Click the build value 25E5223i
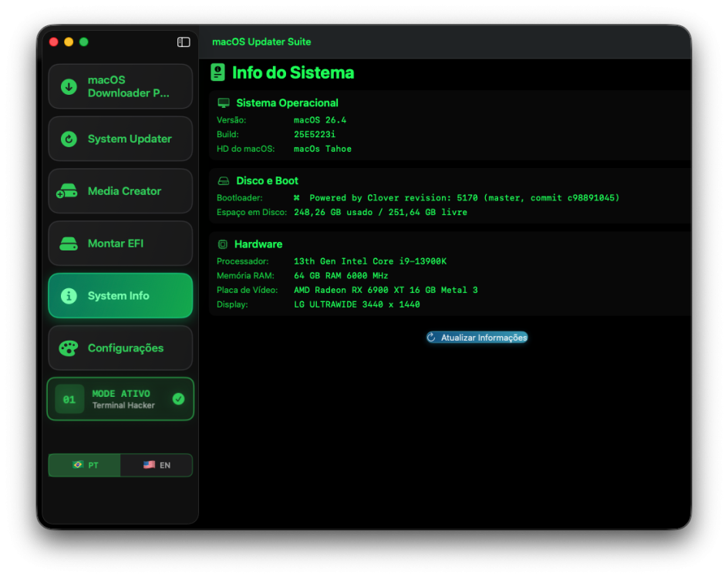 coord(315,135)
